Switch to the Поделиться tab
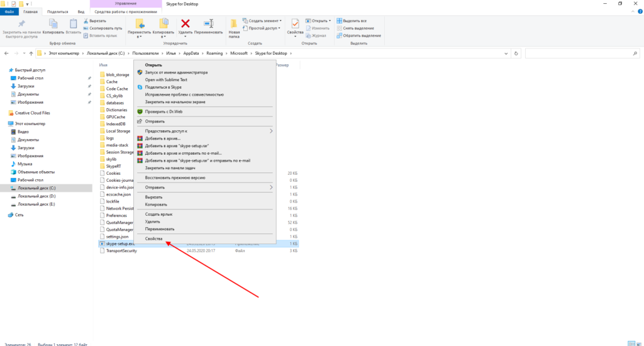The image size is (644, 346). tap(57, 11)
